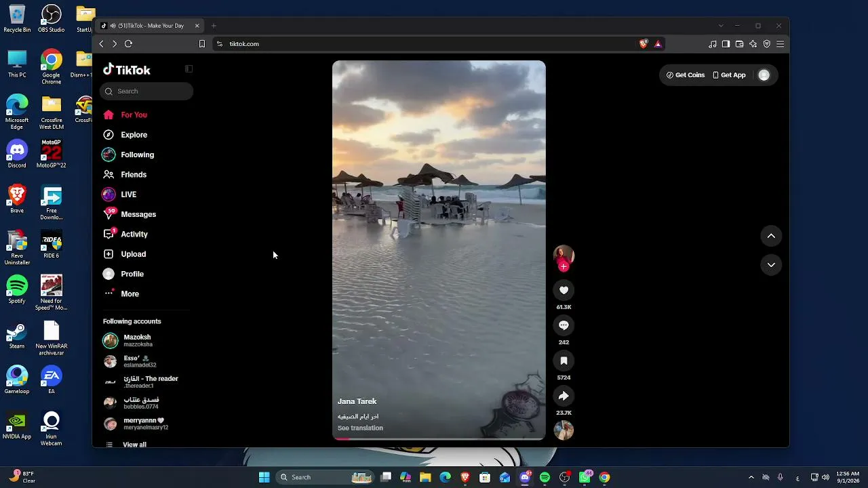The image size is (868, 488).
Task: Open the video comments
Action: pos(564,325)
